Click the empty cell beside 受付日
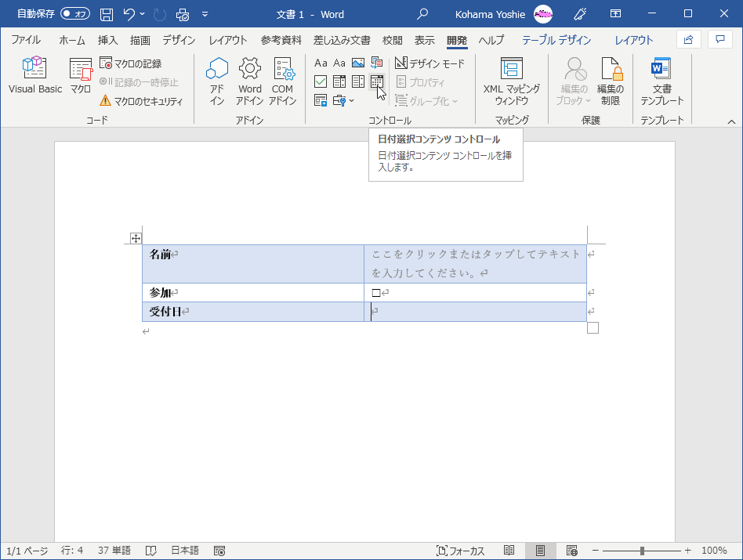 coord(475,312)
